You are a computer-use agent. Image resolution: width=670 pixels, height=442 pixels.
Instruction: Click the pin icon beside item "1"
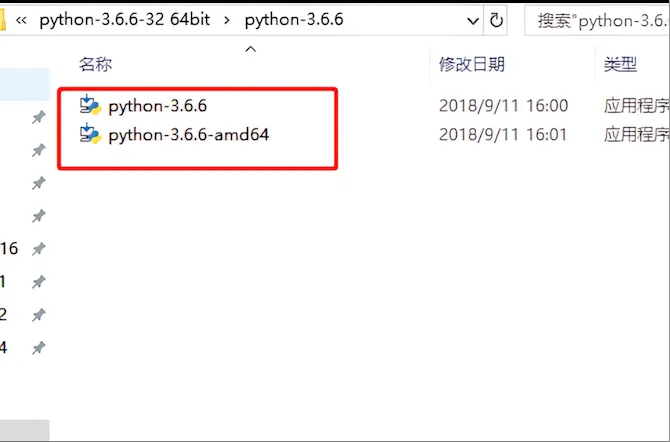pyautogui.click(x=38, y=282)
